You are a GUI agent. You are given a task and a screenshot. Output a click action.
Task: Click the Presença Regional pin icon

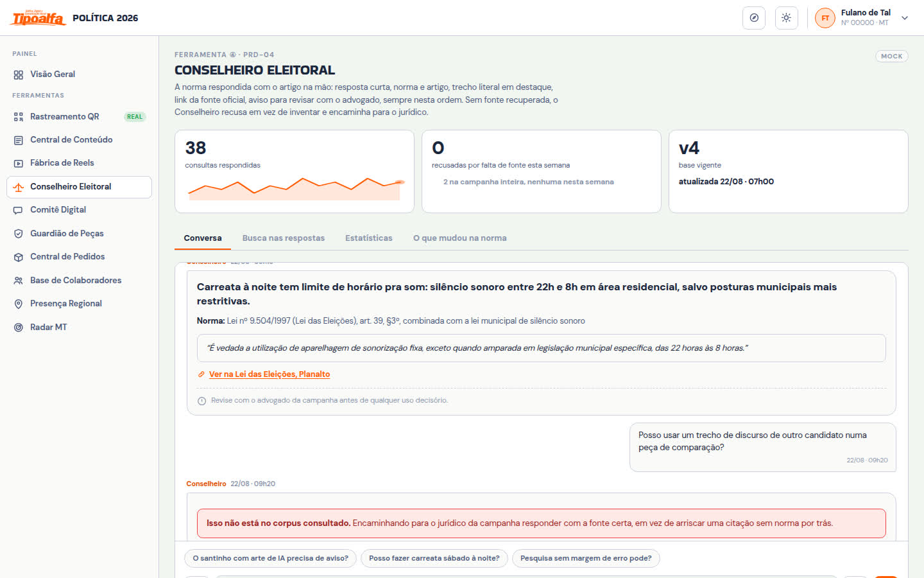[x=19, y=304]
